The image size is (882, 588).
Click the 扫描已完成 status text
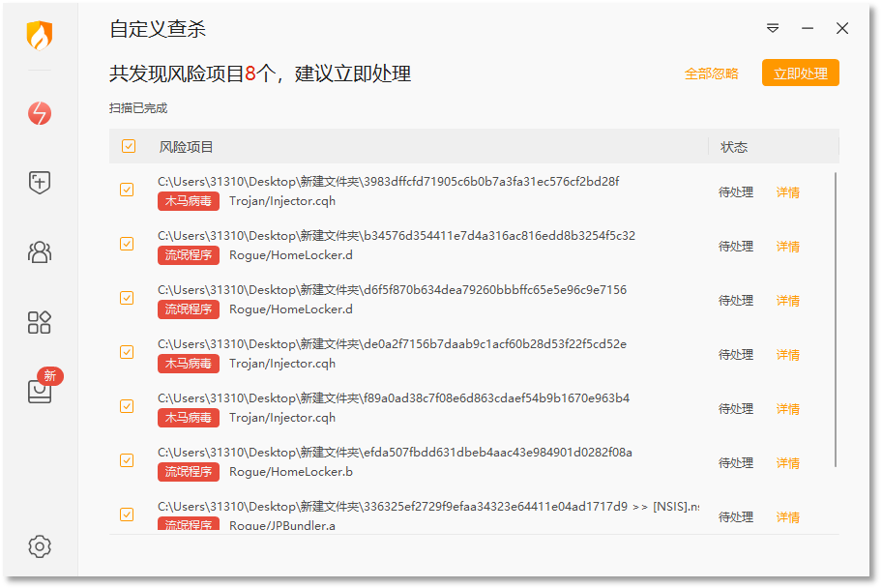click(138, 108)
